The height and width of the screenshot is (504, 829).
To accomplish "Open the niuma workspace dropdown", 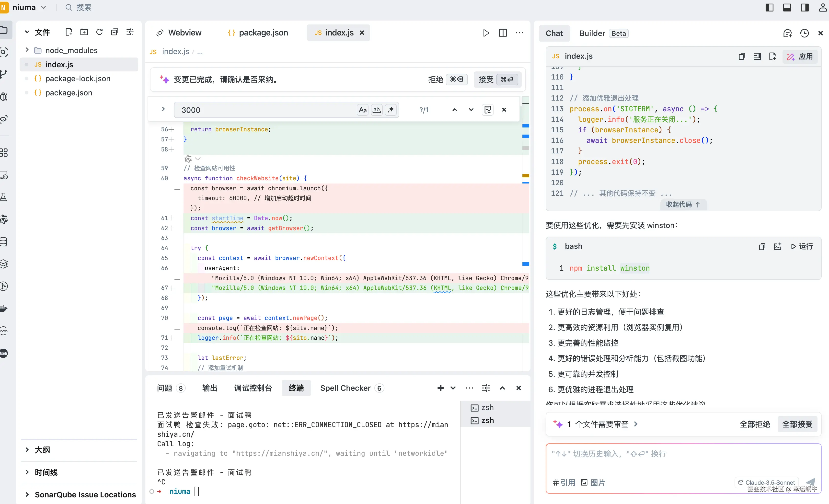I will (x=43, y=7).
